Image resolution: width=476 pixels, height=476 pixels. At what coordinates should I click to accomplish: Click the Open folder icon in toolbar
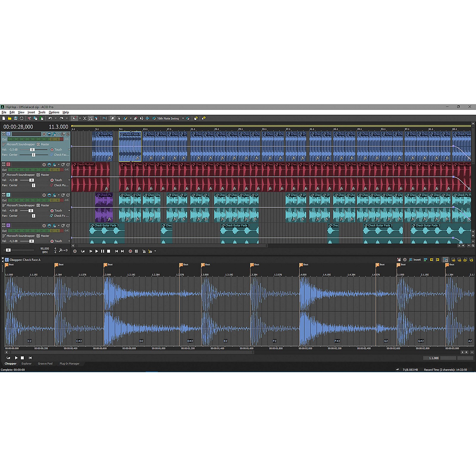tap(10, 118)
